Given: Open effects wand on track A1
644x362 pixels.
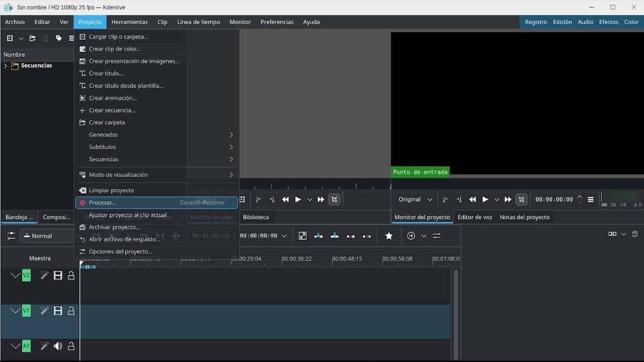Looking at the screenshot, I should (x=45, y=346).
